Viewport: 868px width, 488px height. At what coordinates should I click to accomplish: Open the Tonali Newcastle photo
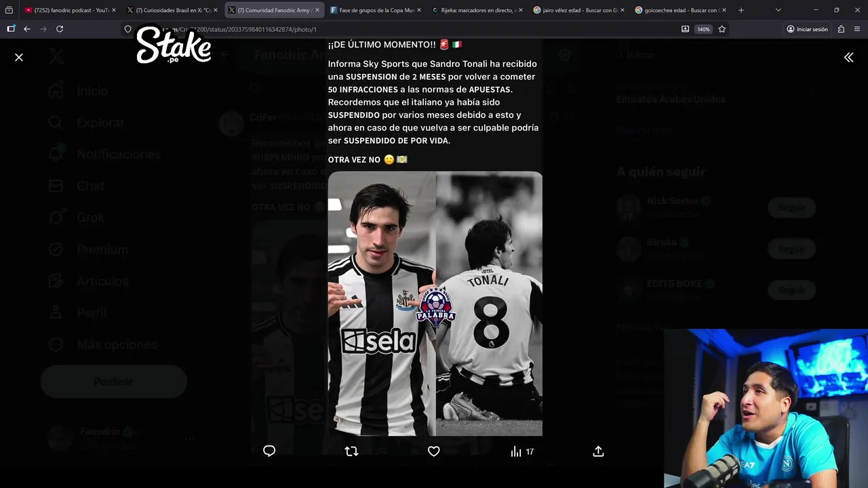(x=435, y=304)
